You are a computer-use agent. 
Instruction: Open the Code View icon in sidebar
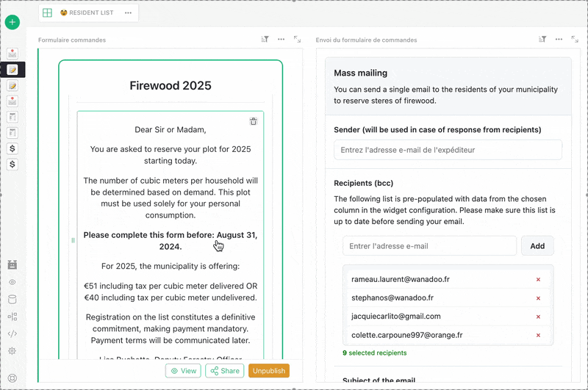pos(12,333)
